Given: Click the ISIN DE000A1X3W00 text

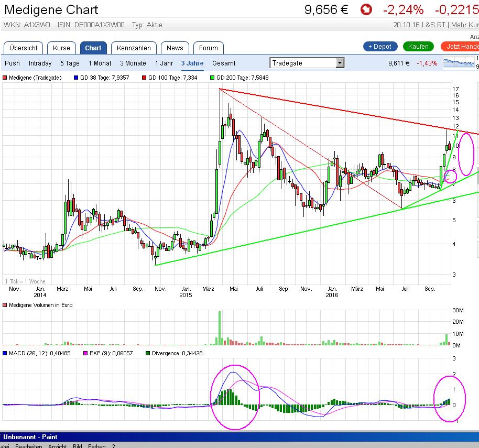Looking at the screenshot, I should pos(91,25).
